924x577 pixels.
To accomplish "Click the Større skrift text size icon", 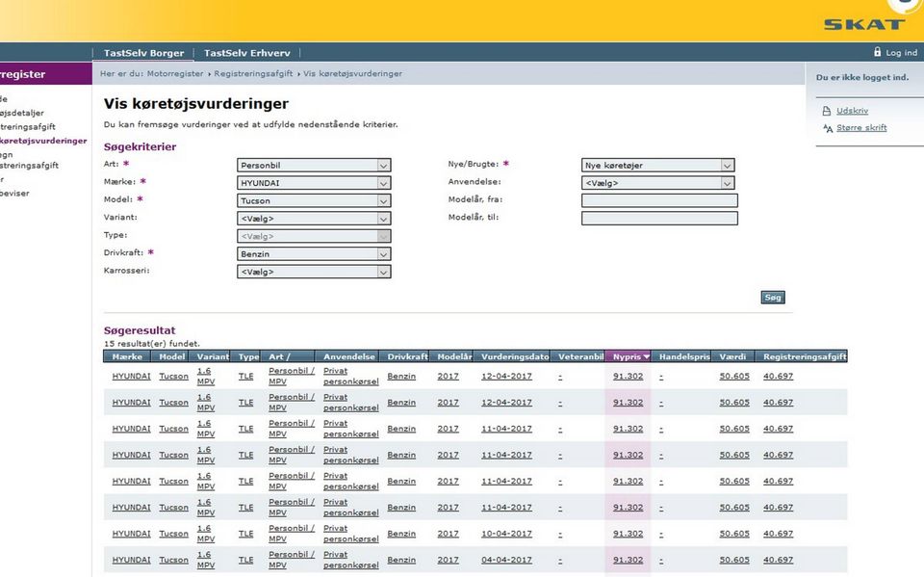I will coord(826,128).
